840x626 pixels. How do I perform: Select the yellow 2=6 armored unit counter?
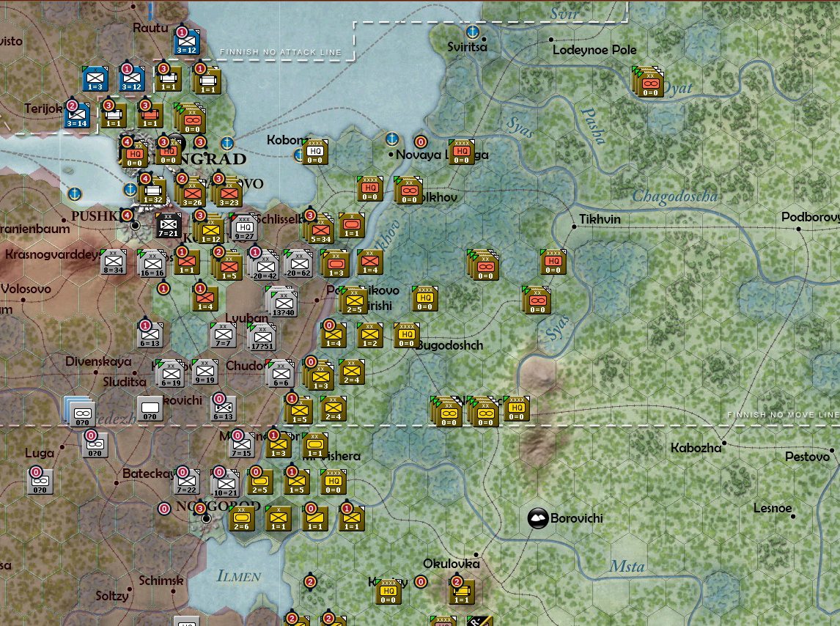point(242,518)
